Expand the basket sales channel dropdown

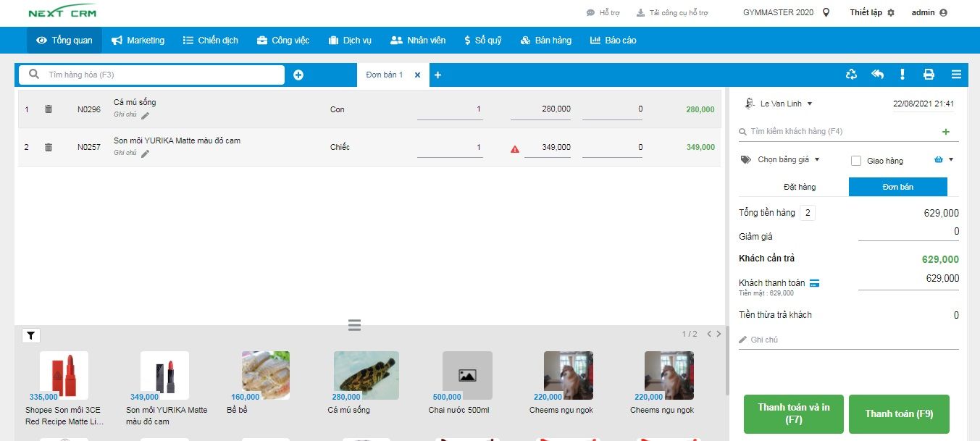pos(951,160)
